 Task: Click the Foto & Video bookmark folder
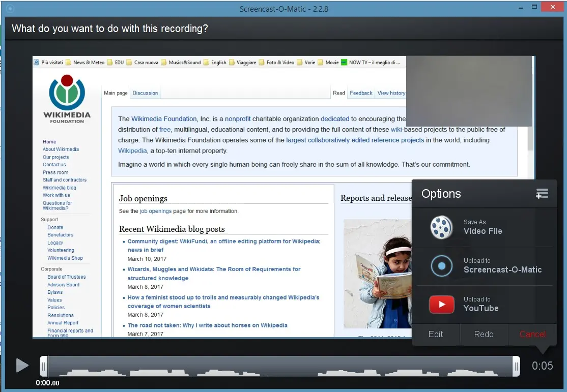(x=277, y=62)
